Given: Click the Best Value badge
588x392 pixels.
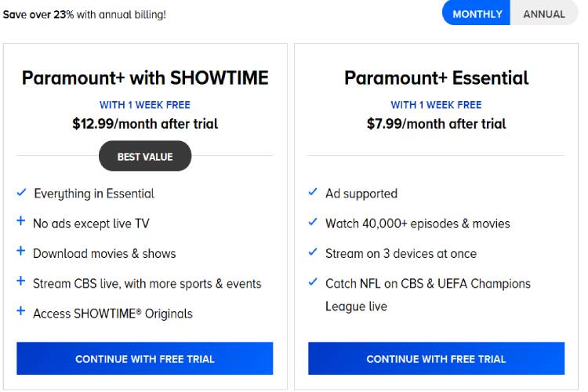Looking at the screenshot, I should [145, 156].
